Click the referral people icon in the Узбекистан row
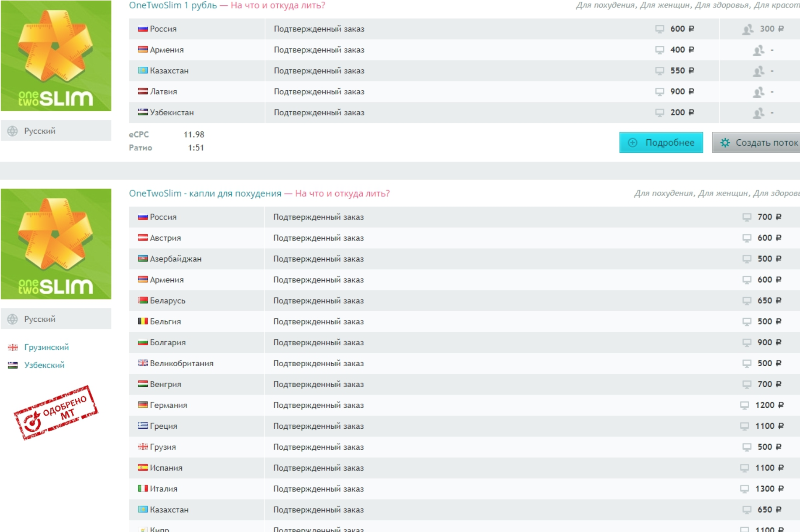Image resolution: width=800 pixels, height=532 pixels. pyautogui.click(x=758, y=113)
